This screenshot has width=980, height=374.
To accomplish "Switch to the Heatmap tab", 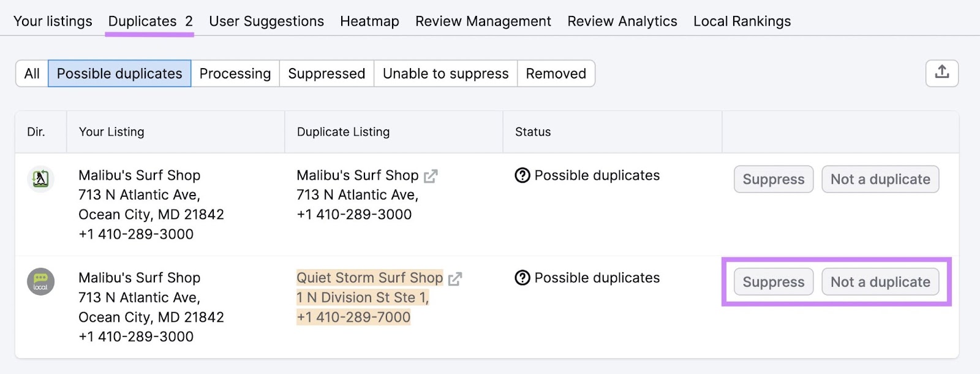I will [369, 21].
